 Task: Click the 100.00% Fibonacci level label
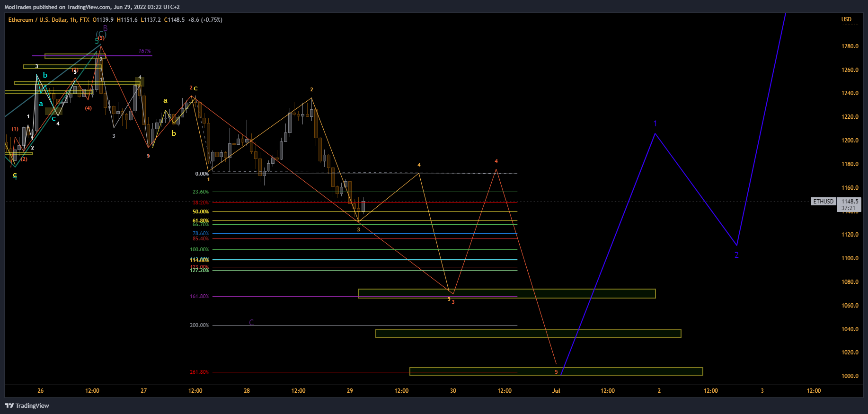point(199,249)
